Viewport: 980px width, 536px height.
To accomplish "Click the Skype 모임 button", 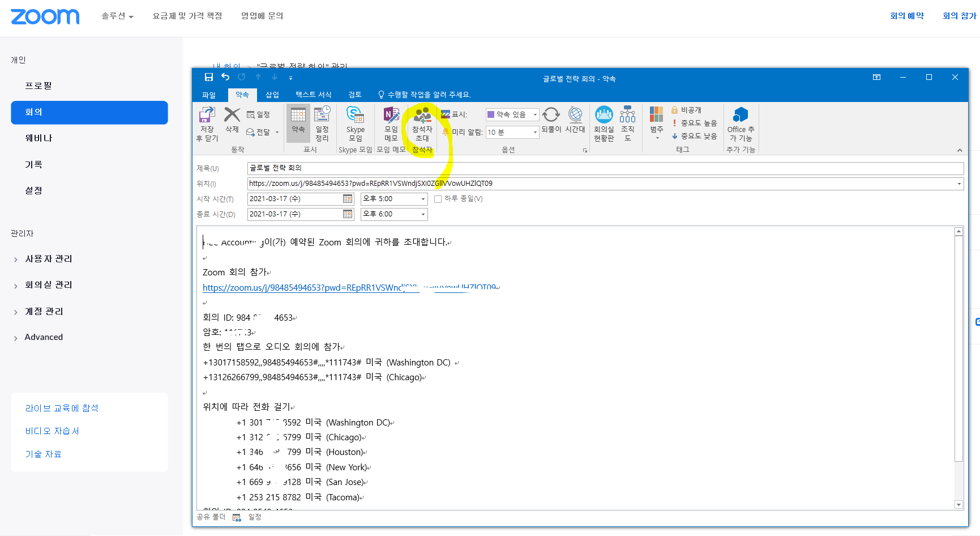I will click(356, 123).
